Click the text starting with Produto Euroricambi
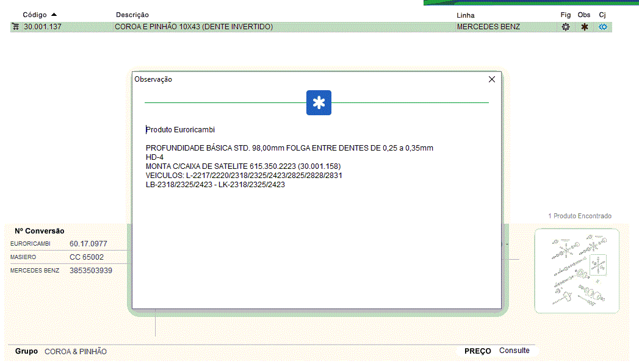Image resolution: width=639 pixels, height=364 pixels. [181, 130]
